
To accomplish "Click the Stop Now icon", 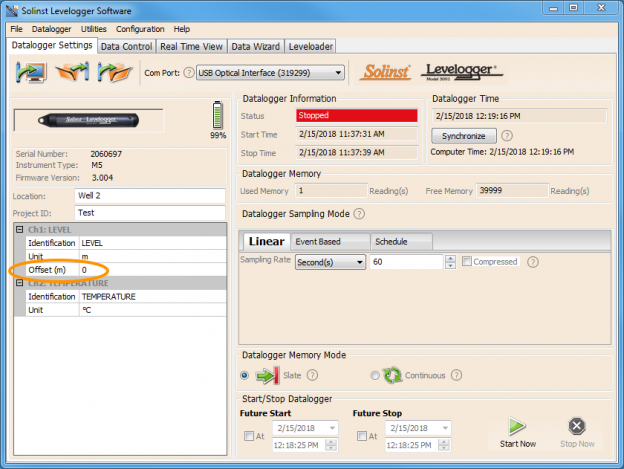I will (577, 426).
